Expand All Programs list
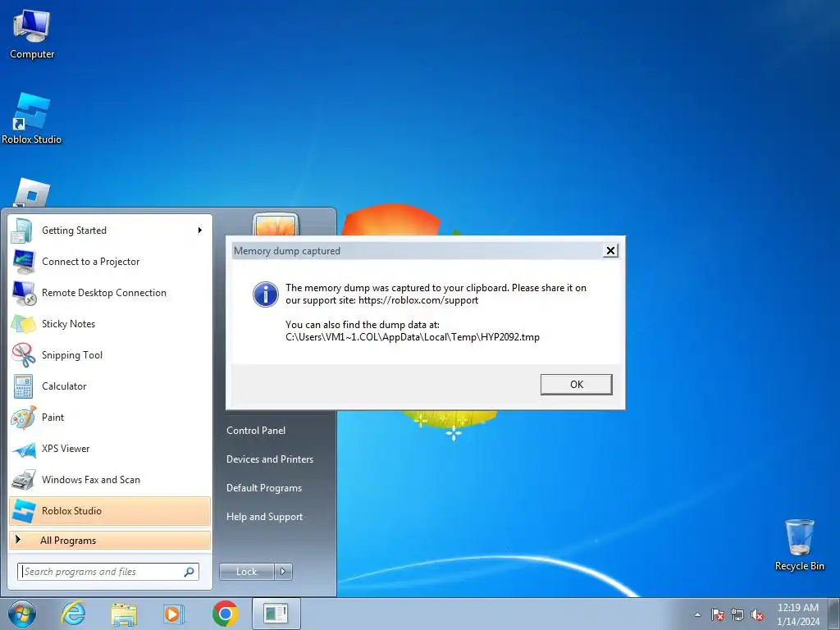Viewport: 840px width, 630px height. pyautogui.click(x=110, y=541)
